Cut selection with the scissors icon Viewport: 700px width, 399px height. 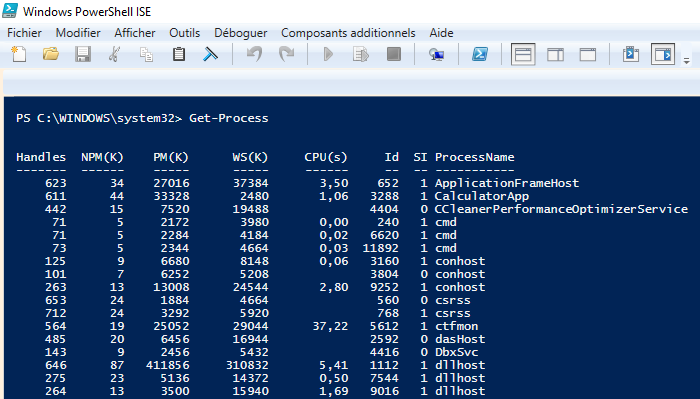[115, 54]
